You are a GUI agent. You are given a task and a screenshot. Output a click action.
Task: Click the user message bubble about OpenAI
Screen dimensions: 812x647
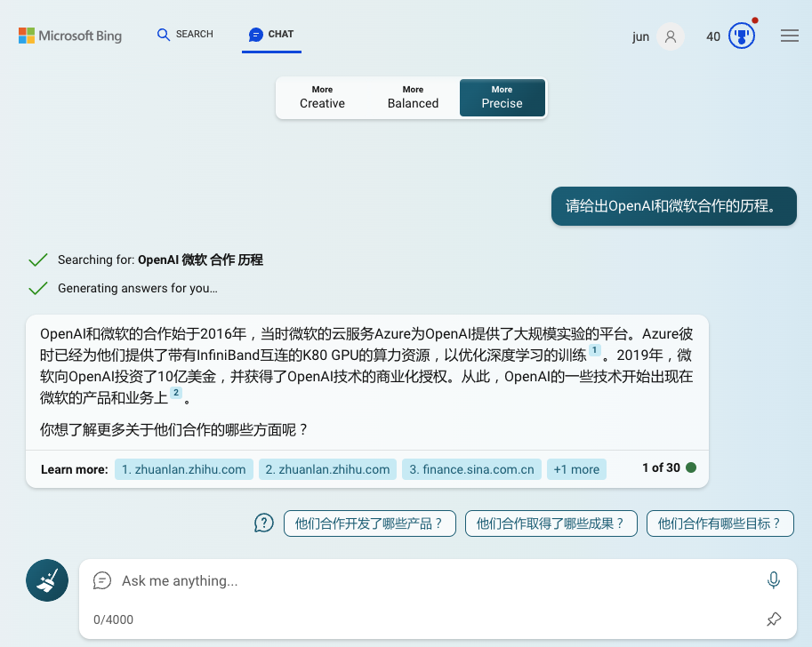tap(674, 206)
